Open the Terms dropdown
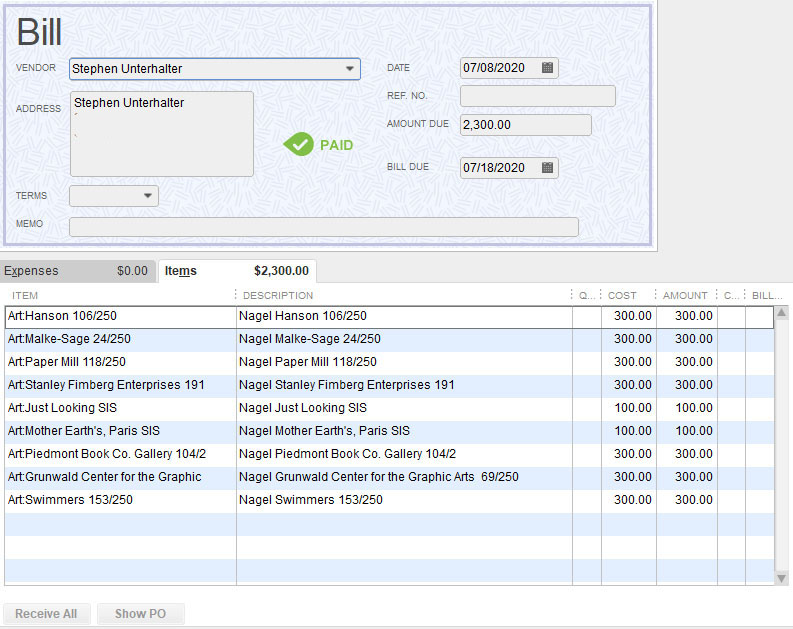The height and width of the screenshot is (629, 793). tap(148, 196)
